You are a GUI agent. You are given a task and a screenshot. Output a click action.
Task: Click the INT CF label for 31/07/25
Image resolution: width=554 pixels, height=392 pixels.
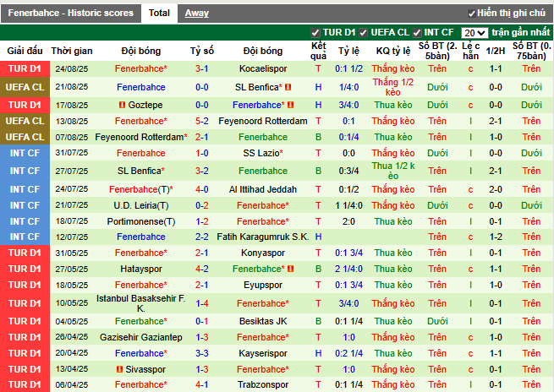(25, 153)
